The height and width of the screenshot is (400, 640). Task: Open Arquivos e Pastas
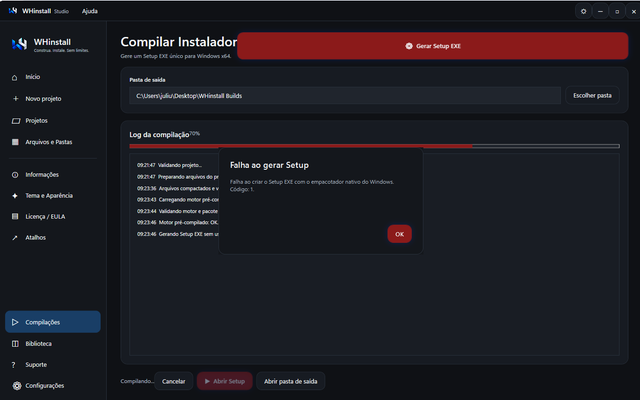tap(52, 142)
